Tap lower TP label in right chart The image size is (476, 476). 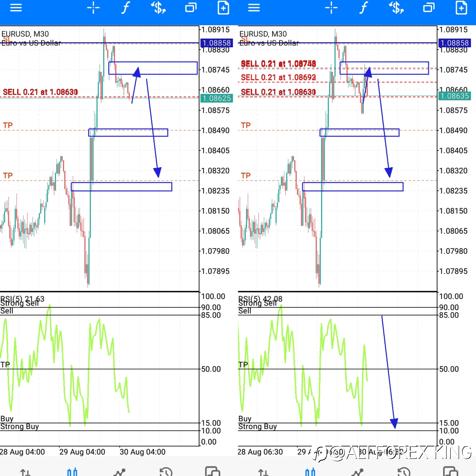tap(246, 176)
